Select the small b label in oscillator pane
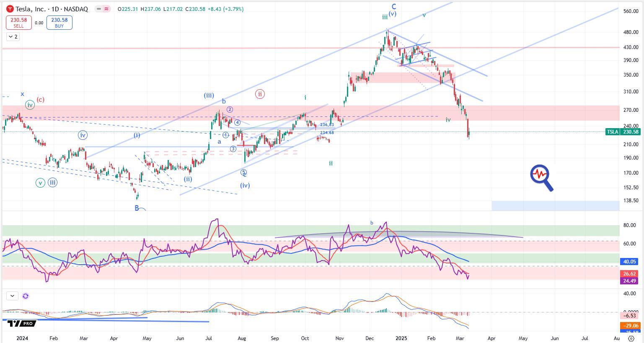Screen dimensions: 644x343 (371, 223)
